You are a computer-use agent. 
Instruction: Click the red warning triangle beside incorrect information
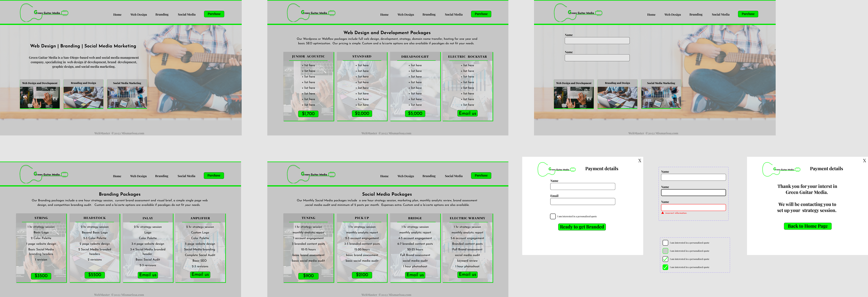tap(663, 213)
